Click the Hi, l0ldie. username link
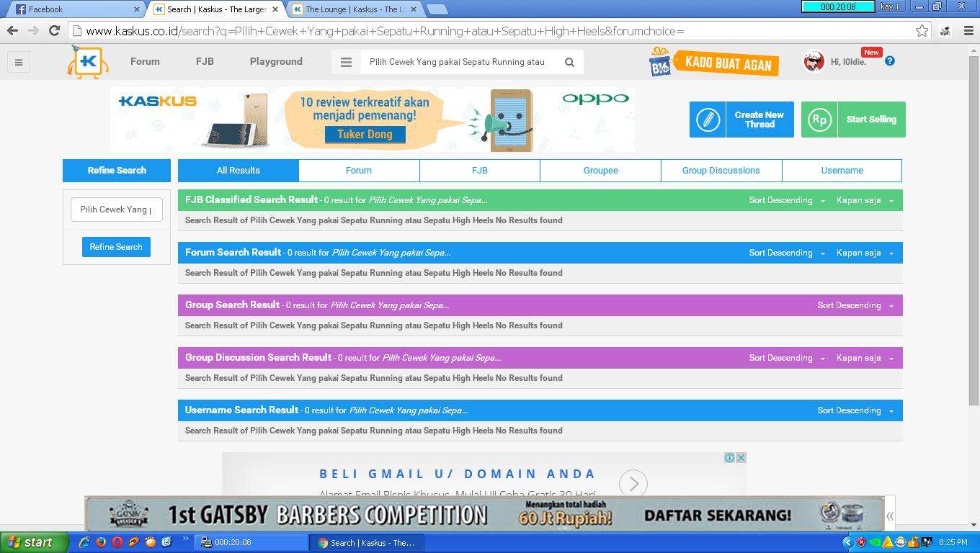The image size is (980, 553). 848,62
